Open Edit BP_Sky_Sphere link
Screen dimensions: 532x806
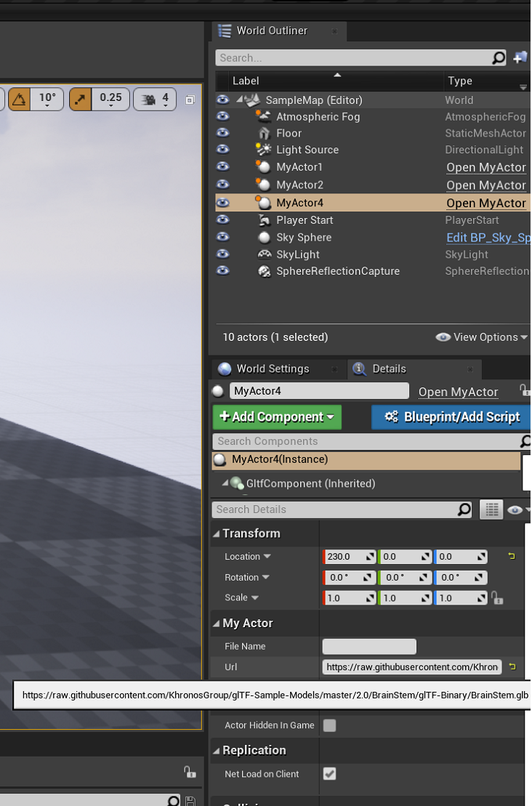pyautogui.click(x=488, y=238)
